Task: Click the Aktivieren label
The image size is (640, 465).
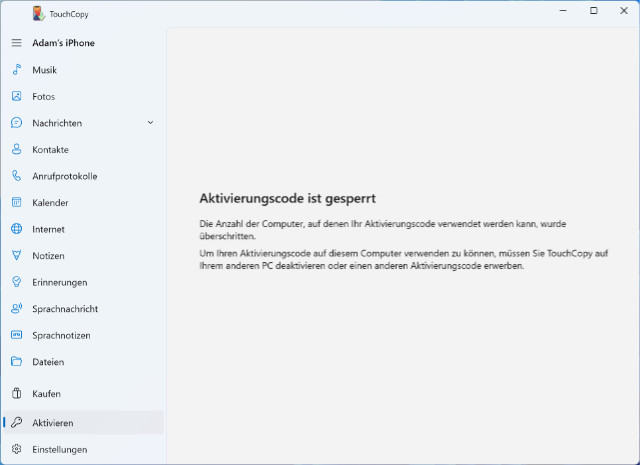Action: pyautogui.click(x=53, y=423)
